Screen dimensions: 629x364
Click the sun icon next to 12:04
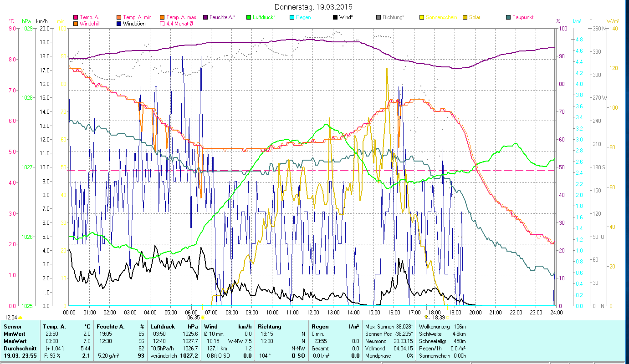tap(20, 318)
